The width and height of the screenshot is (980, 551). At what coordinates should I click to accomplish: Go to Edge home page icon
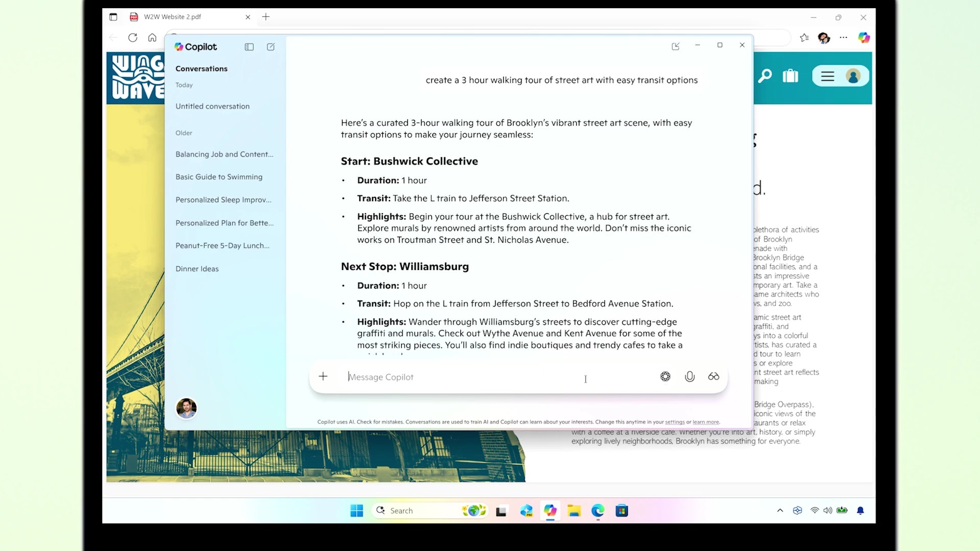(x=152, y=37)
